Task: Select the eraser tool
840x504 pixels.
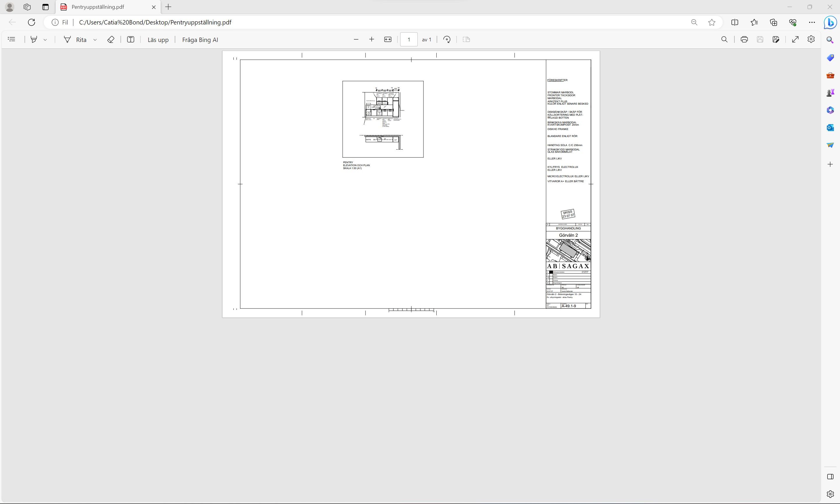Action: (111, 39)
